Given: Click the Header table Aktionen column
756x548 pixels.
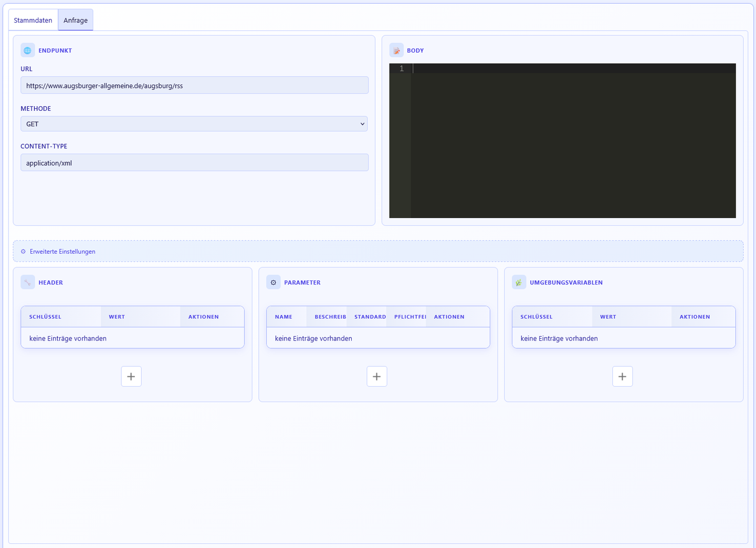Looking at the screenshot, I should tap(212, 317).
